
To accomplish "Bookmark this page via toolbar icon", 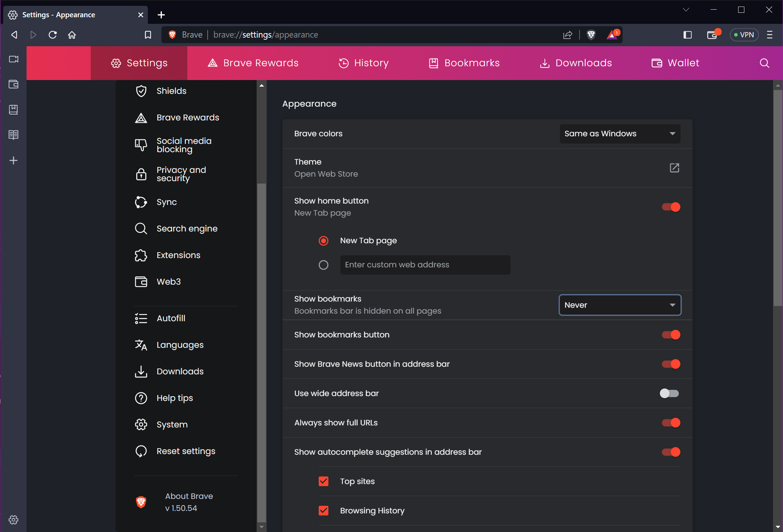I will click(148, 35).
